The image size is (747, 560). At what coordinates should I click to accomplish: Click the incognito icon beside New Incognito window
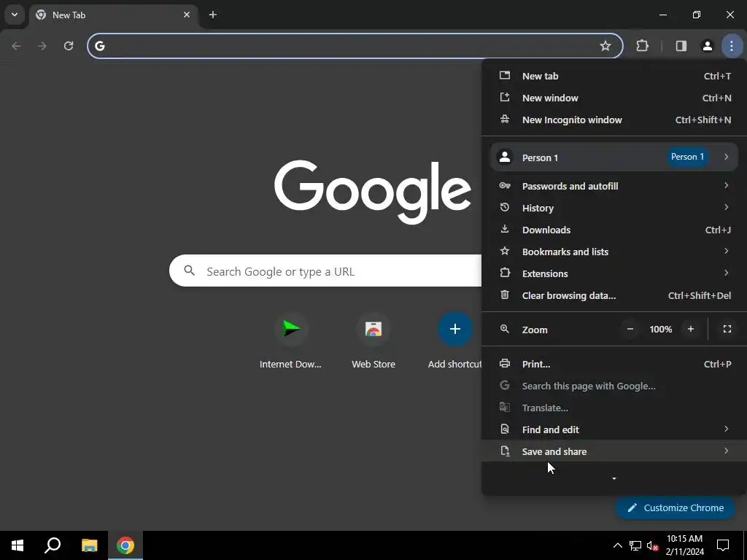click(505, 119)
